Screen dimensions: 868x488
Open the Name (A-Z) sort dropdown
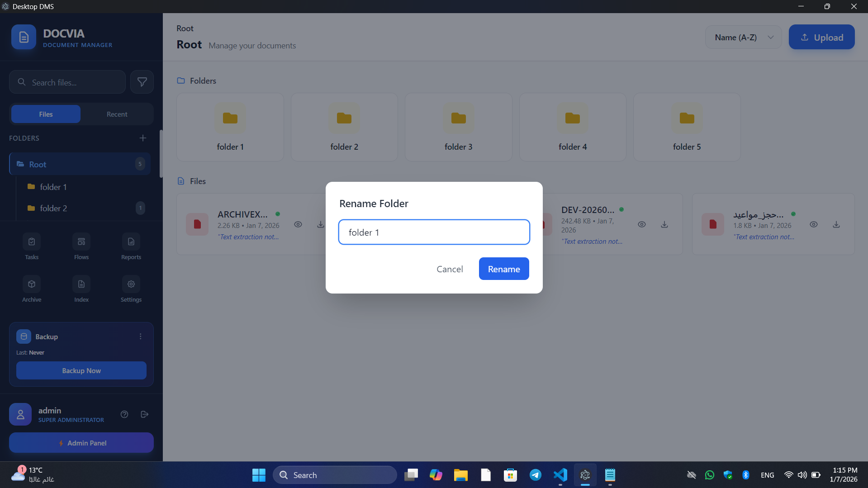742,37
